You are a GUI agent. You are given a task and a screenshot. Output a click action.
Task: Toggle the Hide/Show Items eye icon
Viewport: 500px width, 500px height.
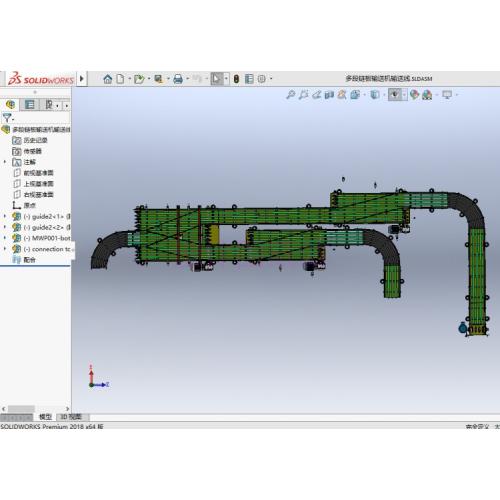(x=395, y=95)
